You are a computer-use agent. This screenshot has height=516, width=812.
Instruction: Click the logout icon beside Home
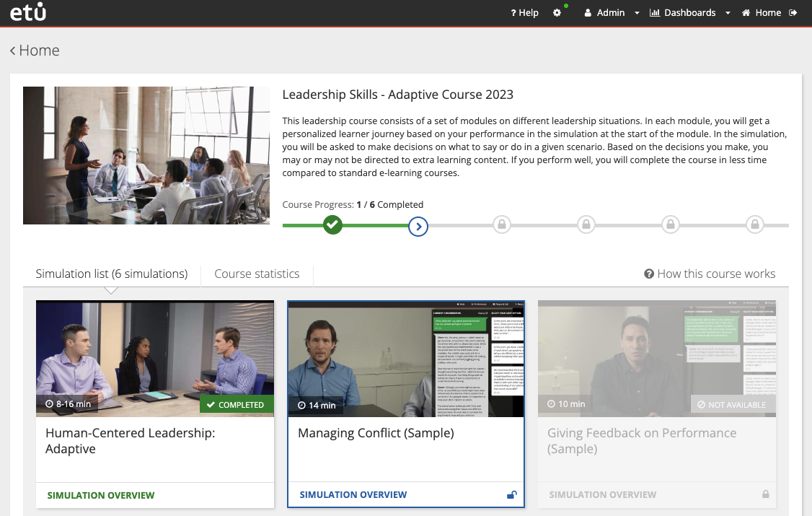794,12
